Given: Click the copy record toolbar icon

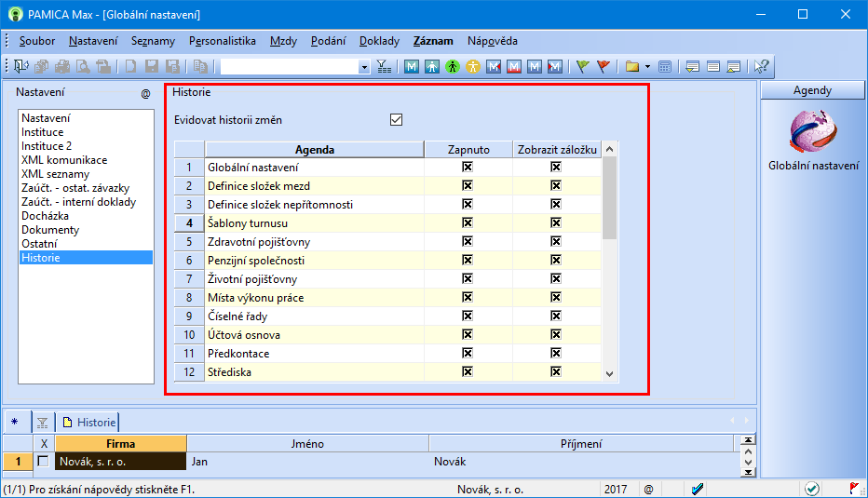Looking at the screenshot, I should (x=200, y=66).
